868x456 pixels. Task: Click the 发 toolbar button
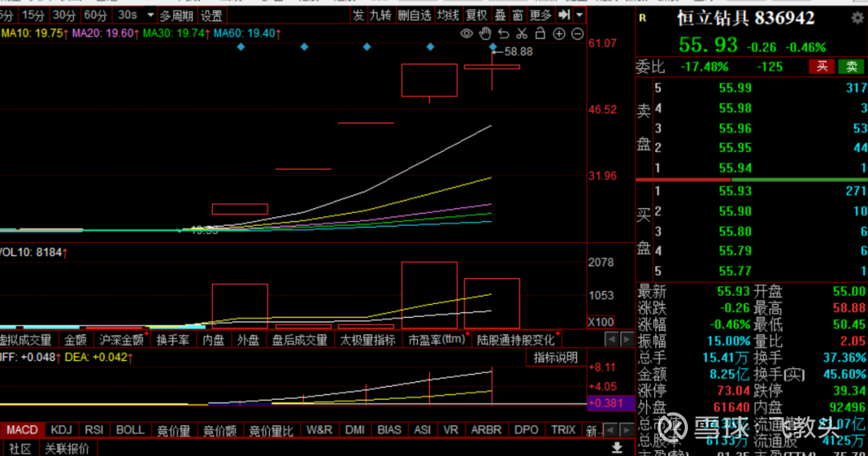tap(358, 15)
